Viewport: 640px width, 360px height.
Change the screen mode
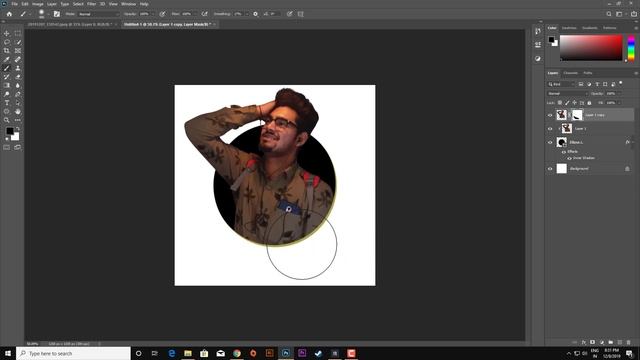click(x=18, y=147)
